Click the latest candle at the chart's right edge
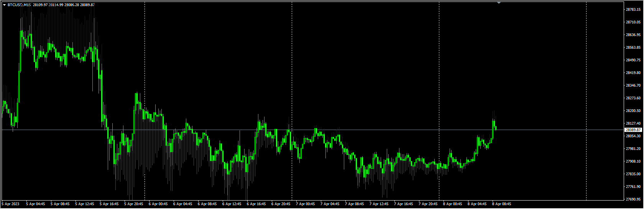Image resolution: width=644 pixels, height=209 pixels. (x=496, y=128)
